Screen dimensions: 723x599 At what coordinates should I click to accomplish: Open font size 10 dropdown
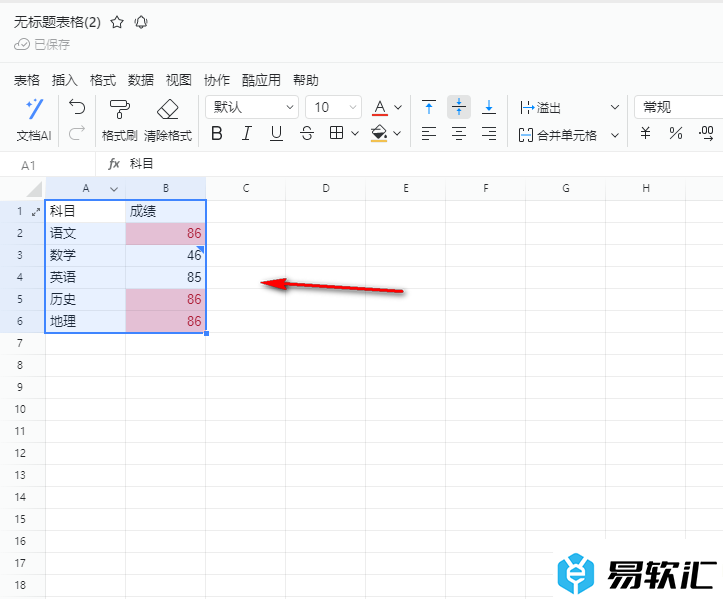click(x=333, y=107)
